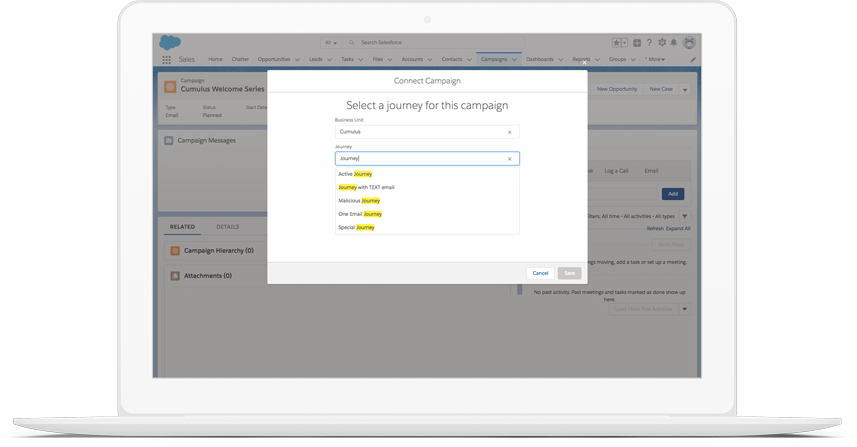857x447 pixels.
Task: Open the global actions plus icon
Action: [x=637, y=43]
